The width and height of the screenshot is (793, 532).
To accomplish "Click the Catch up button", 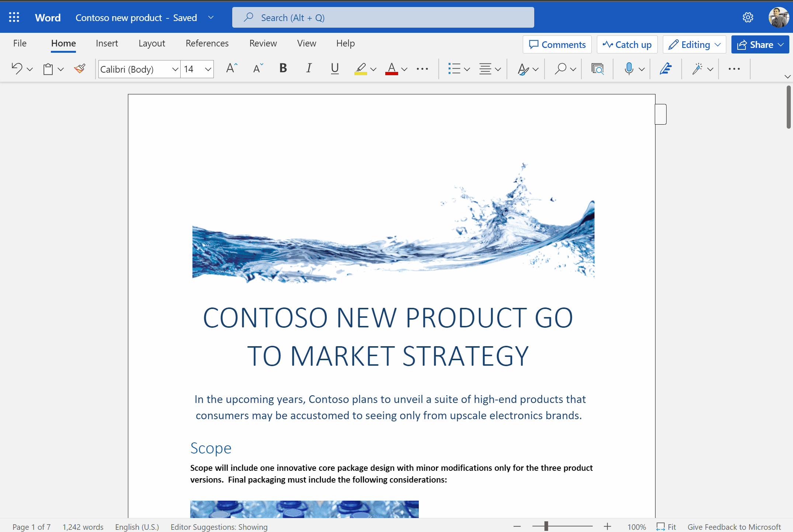I will tap(627, 45).
